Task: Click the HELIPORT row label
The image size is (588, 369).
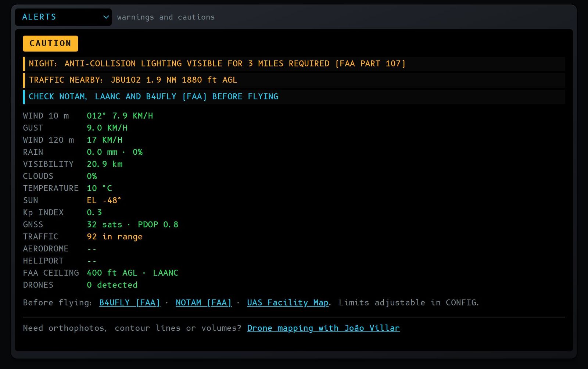Action: click(43, 261)
